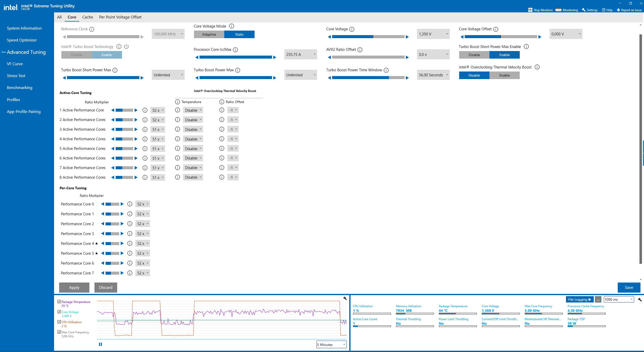Uncheck Package Temperature graph checkbox

pos(59,302)
